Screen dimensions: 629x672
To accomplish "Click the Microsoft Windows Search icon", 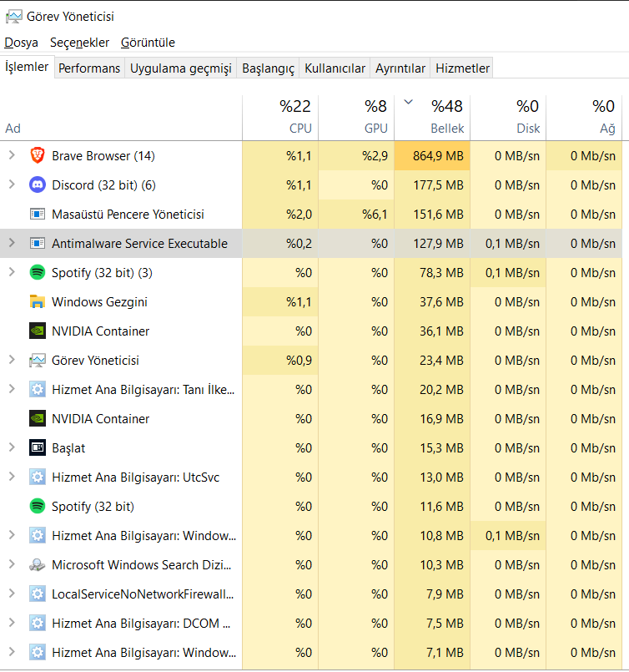I will point(38,565).
